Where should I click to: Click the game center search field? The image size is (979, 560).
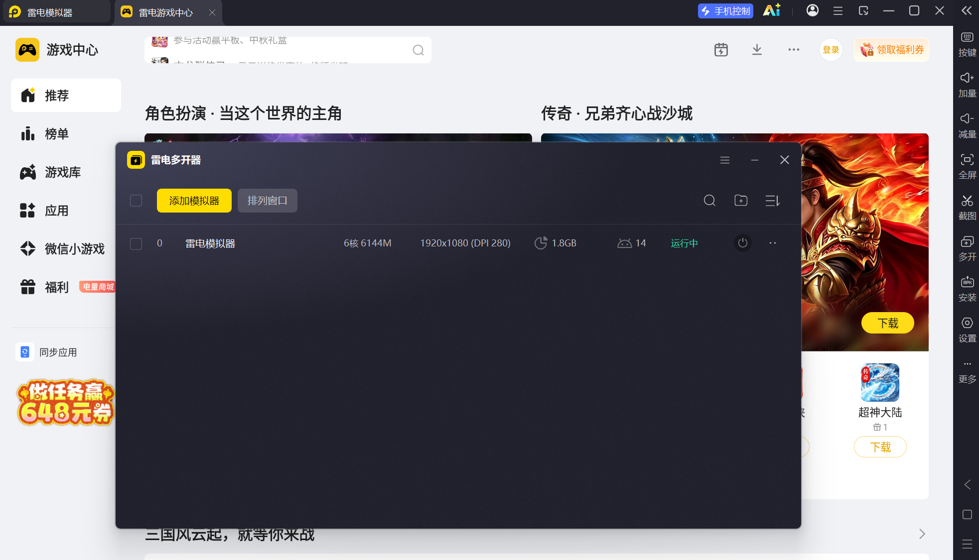tap(288, 50)
